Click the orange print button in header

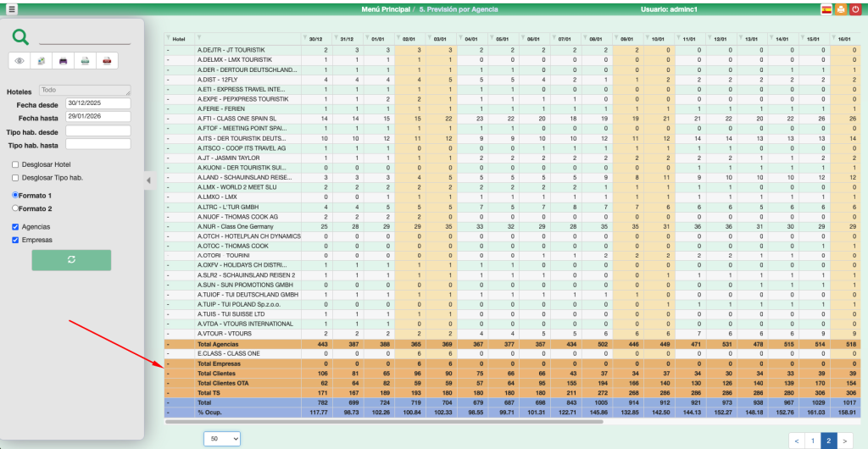point(841,9)
